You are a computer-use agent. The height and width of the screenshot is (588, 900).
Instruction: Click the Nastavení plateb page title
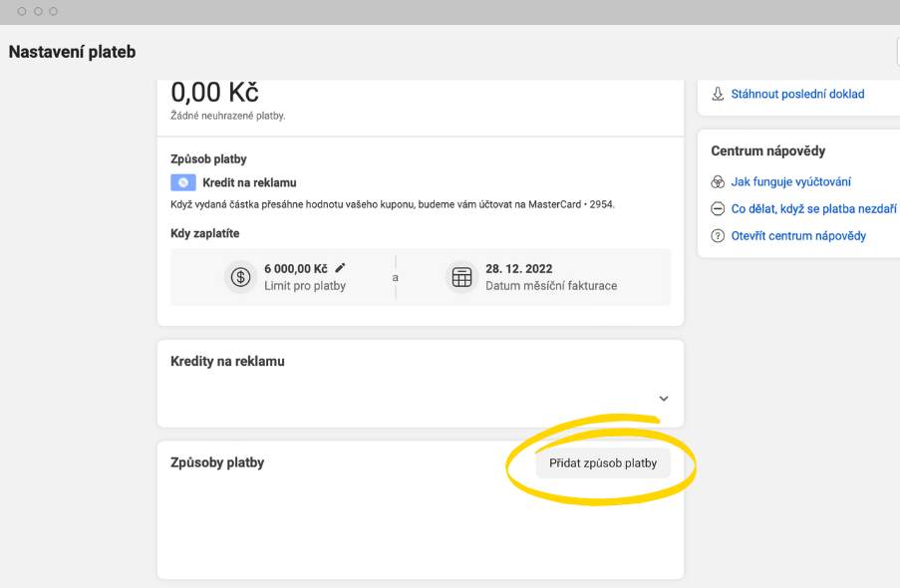[x=73, y=52]
